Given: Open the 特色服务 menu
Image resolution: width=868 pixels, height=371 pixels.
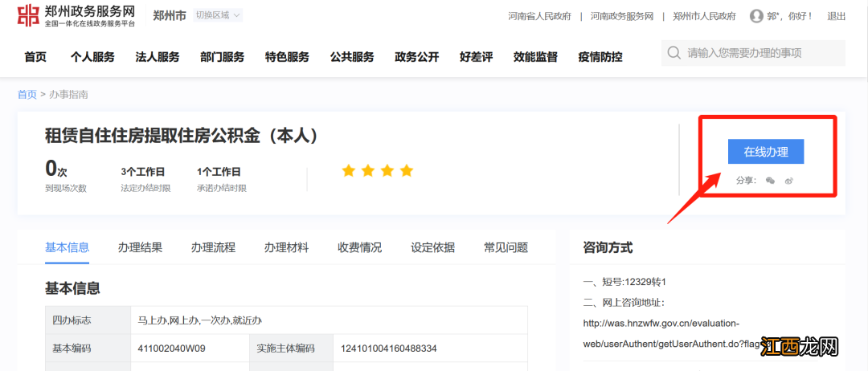Looking at the screenshot, I should [287, 56].
